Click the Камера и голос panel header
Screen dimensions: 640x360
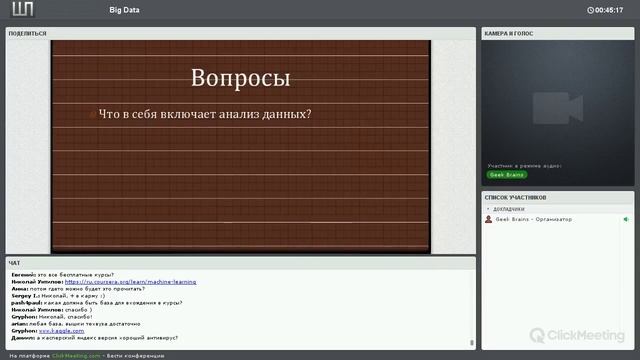pos(558,33)
